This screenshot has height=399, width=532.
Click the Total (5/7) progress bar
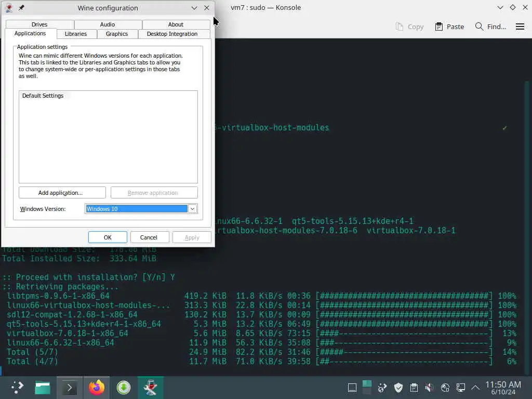(404, 352)
